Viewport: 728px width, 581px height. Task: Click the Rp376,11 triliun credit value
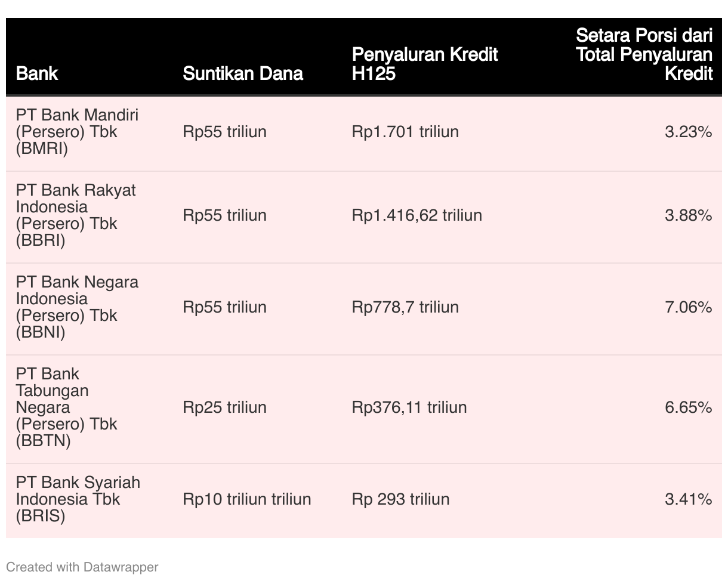coord(409,407)
